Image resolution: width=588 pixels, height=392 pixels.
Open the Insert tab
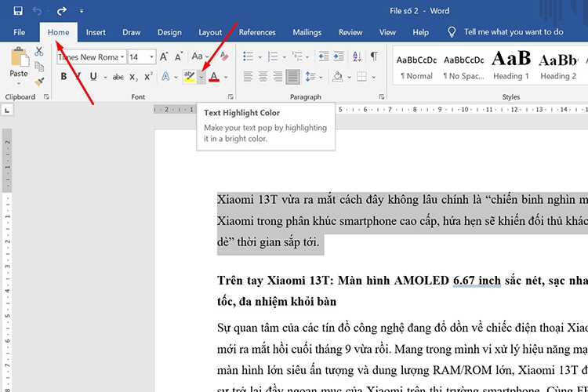96,32
